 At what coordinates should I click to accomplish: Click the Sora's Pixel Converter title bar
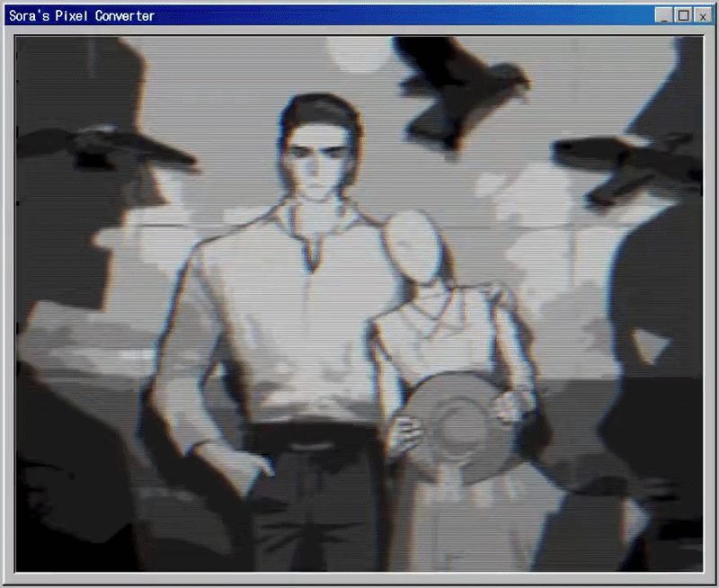359,15
